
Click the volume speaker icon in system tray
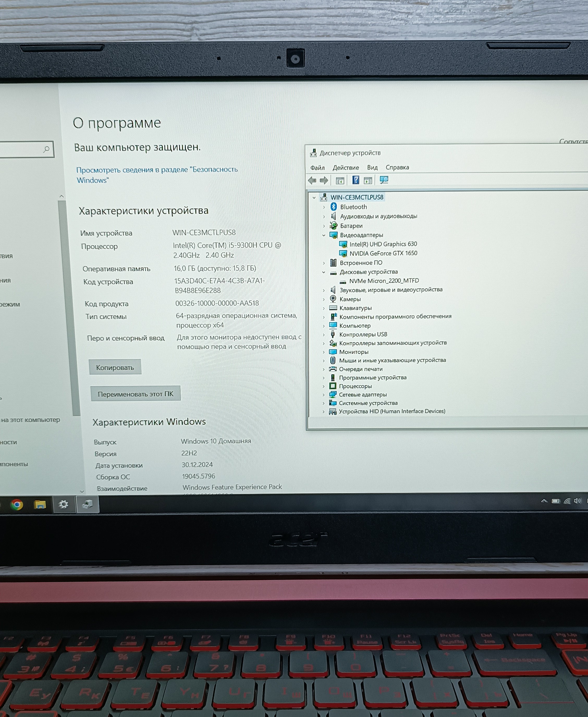pos(577,501)
